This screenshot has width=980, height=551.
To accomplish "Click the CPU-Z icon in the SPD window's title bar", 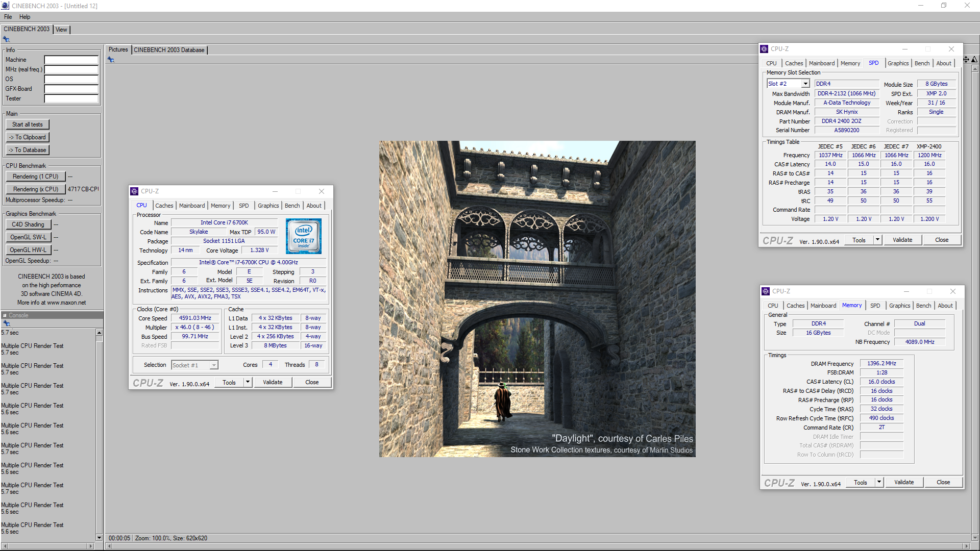I will pos(764,49).
